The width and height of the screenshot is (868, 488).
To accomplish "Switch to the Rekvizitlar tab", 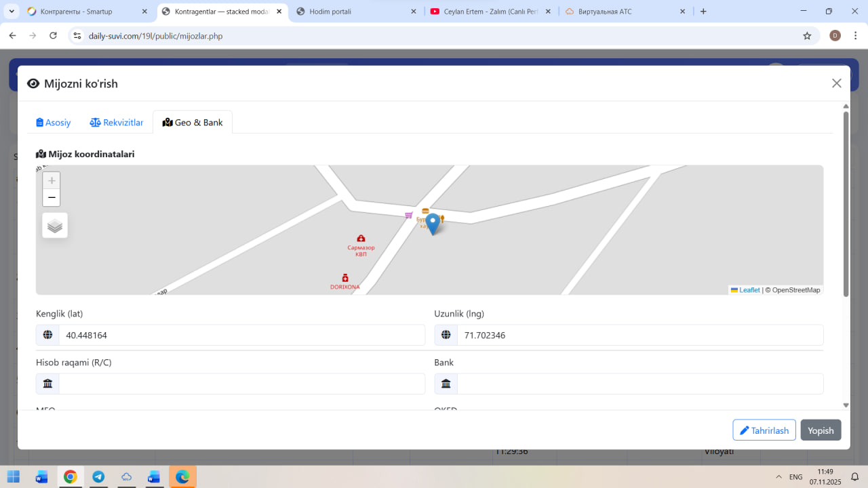I will click(x=117, y=123).
